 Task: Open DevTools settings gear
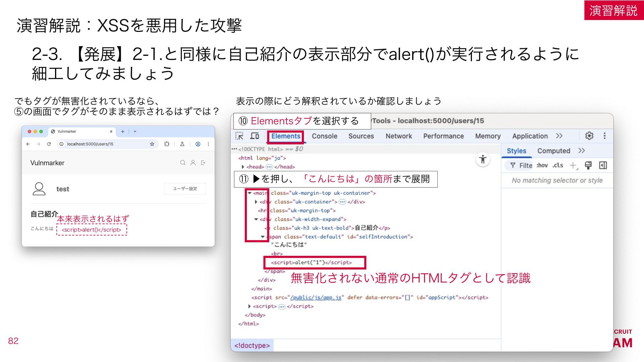589,136
